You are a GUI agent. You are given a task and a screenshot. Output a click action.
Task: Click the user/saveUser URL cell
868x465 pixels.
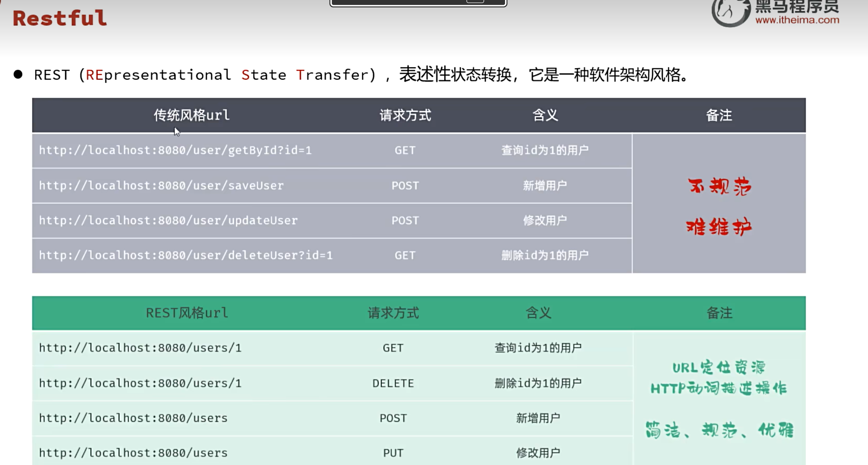click(161, 185)
